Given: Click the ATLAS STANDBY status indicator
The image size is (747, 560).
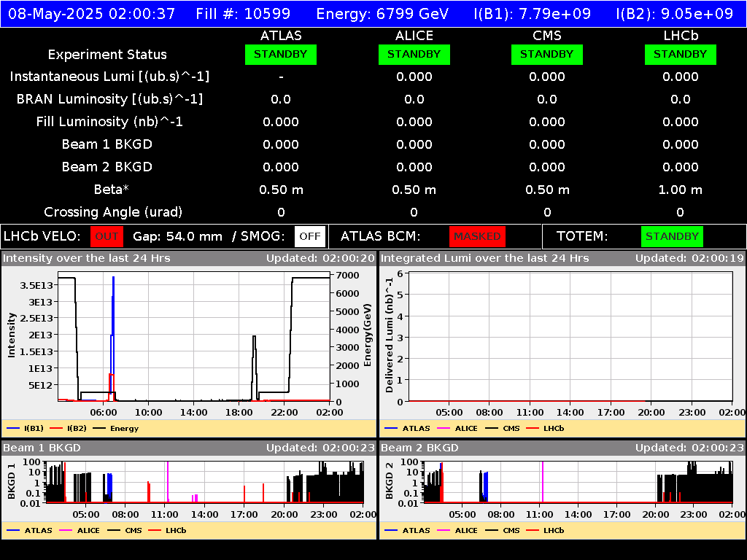Looking at the screenshot, I should (281, 54).
